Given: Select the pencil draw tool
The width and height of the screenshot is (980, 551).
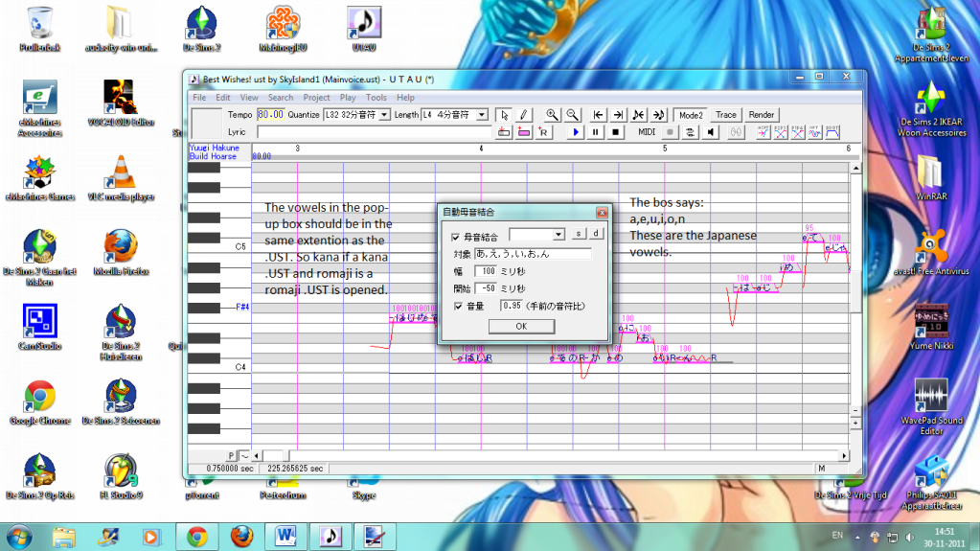Looking at the screenshot, I should tap(523, 115).
